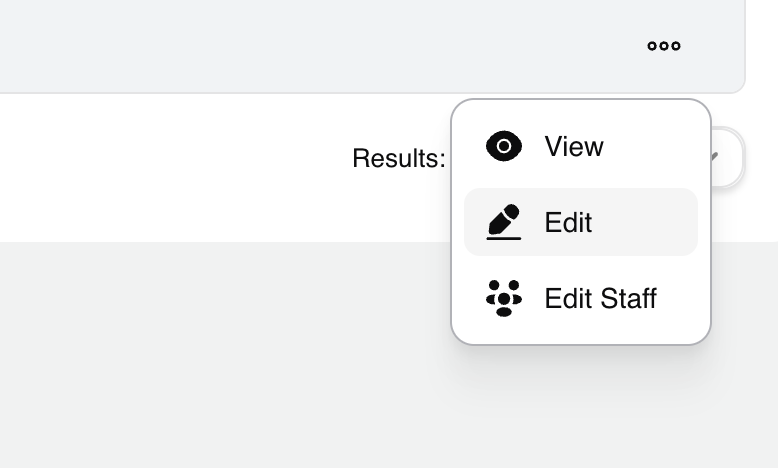
Task: Click the gray row card beside the three dots
Action: [300, 46]
